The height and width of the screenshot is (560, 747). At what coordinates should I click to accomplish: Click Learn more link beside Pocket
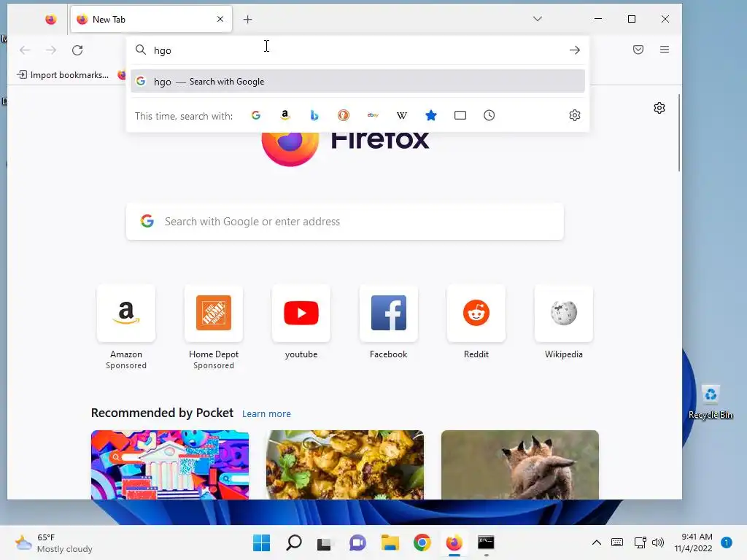266,414
